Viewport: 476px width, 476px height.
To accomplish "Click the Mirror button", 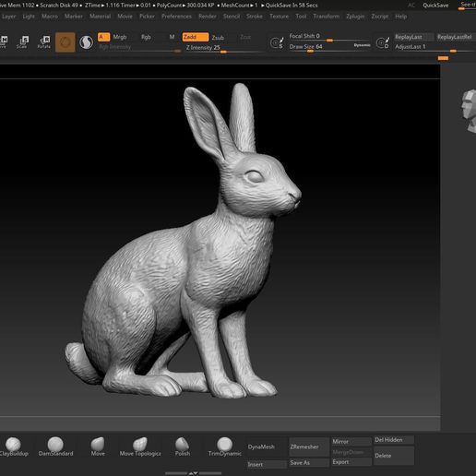I will coord(351,442).
